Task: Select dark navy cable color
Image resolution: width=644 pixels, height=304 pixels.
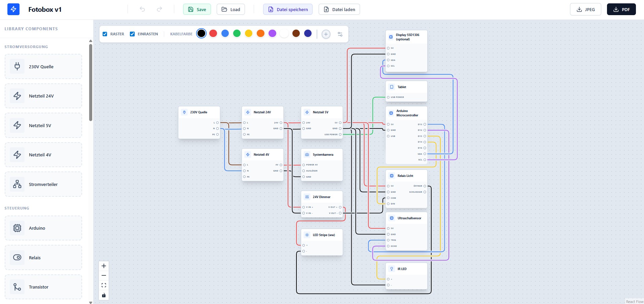Action: (308, 33)
